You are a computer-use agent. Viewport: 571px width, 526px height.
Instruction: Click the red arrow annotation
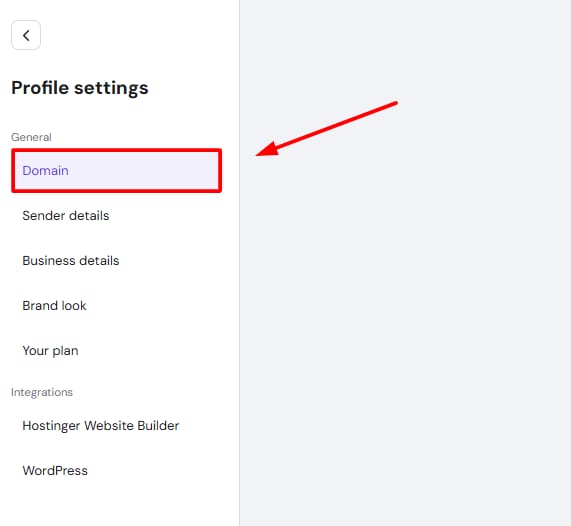click(x=327, y=129)
